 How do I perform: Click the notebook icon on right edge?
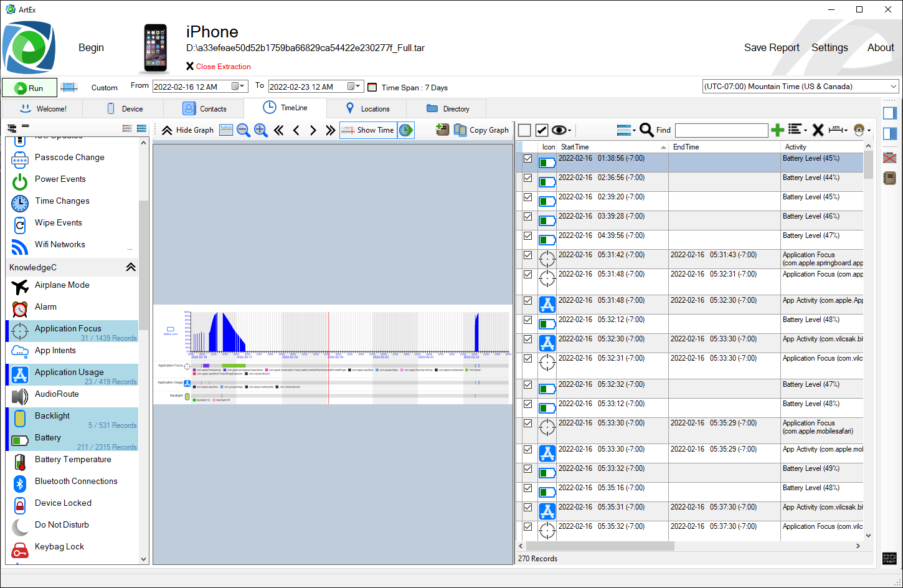coord(890,178)
